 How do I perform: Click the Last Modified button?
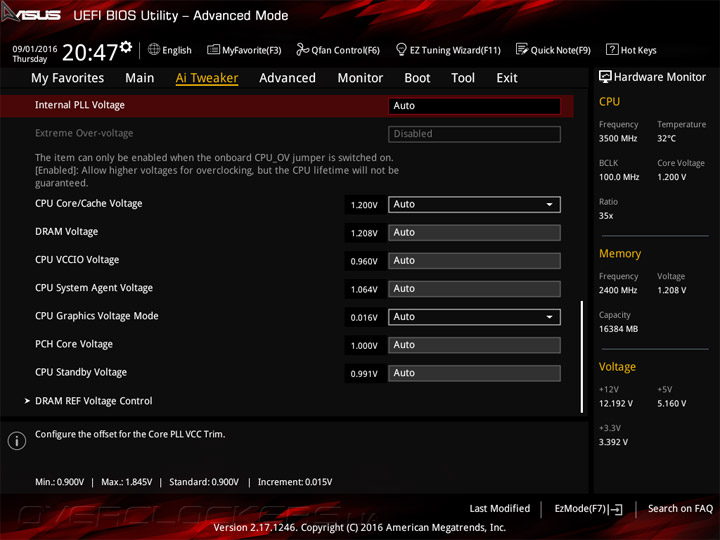click(x=500, y=509)
